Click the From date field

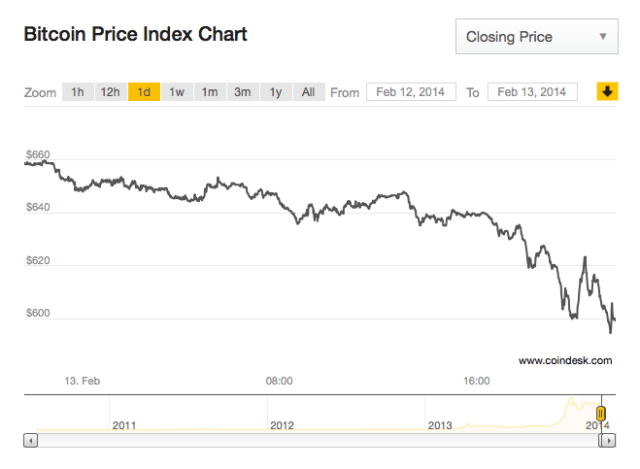[x=411, y=92]
